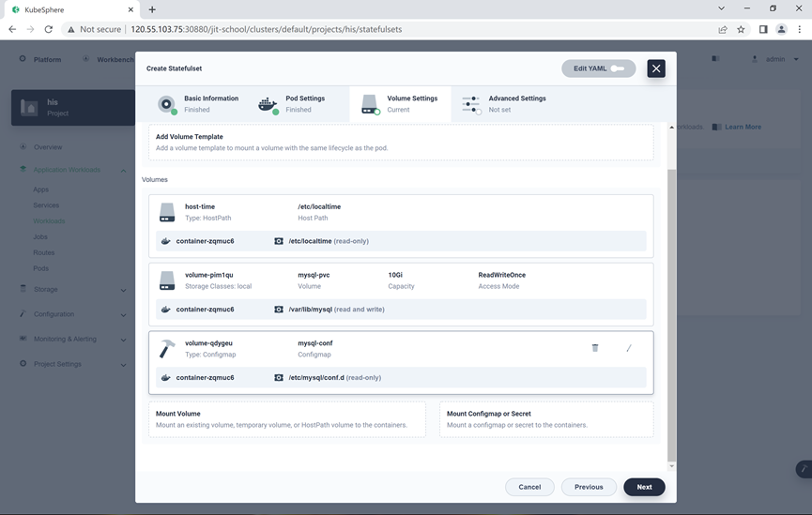
Task: Open the tab search dropdown arrow
Action: (x=721, y=8)
